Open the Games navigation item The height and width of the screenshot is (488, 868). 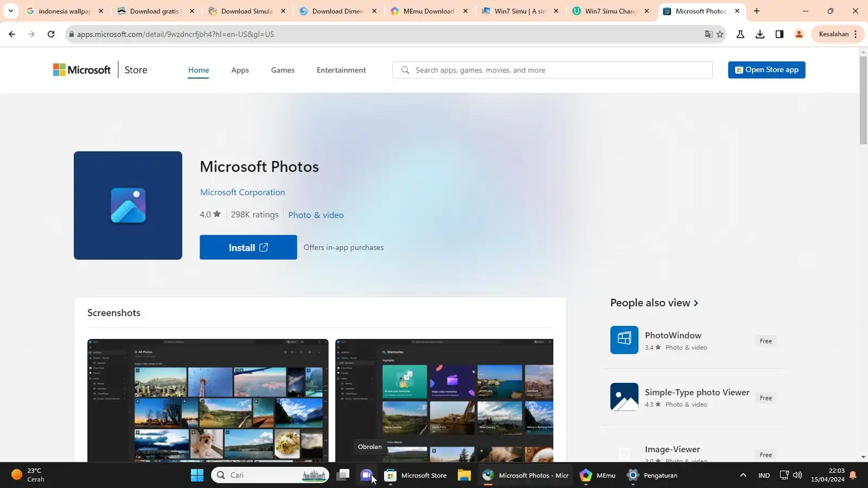283,70
